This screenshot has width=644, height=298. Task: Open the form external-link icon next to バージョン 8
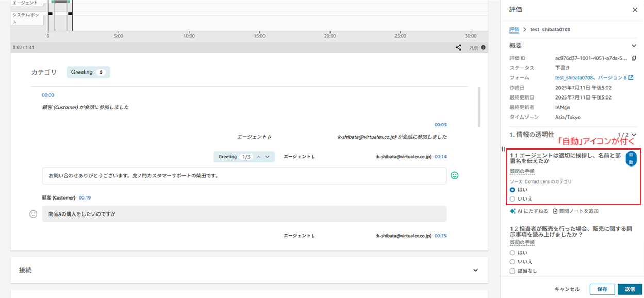click(x=631, y=78)
